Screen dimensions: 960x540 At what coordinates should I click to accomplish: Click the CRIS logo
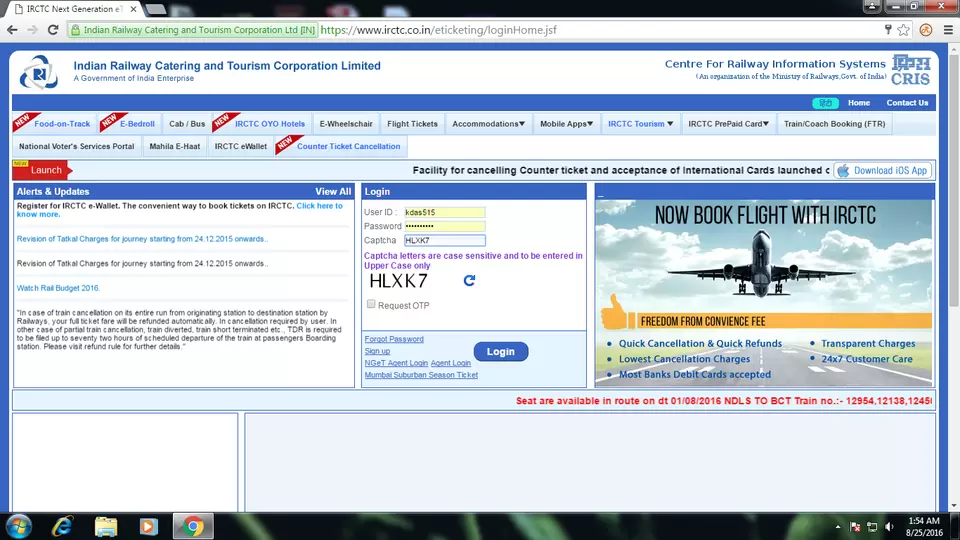pyautogui.click(x=911, y=70)
